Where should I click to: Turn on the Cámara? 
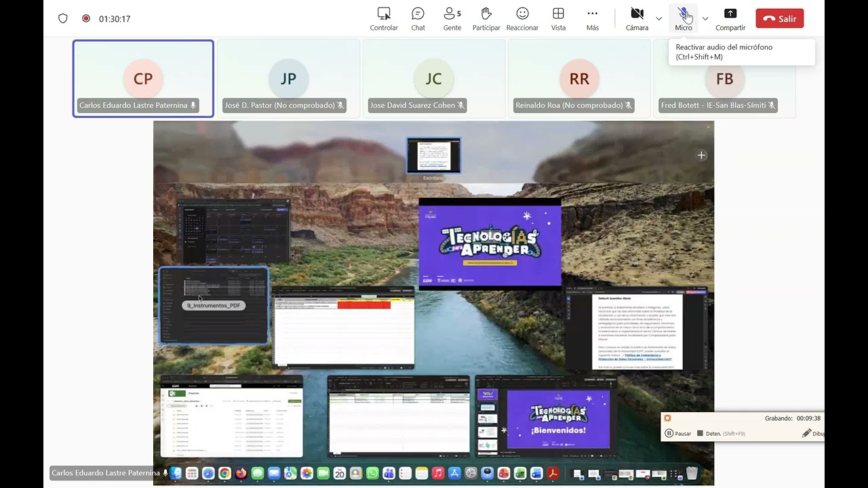[x=637, y=19]
